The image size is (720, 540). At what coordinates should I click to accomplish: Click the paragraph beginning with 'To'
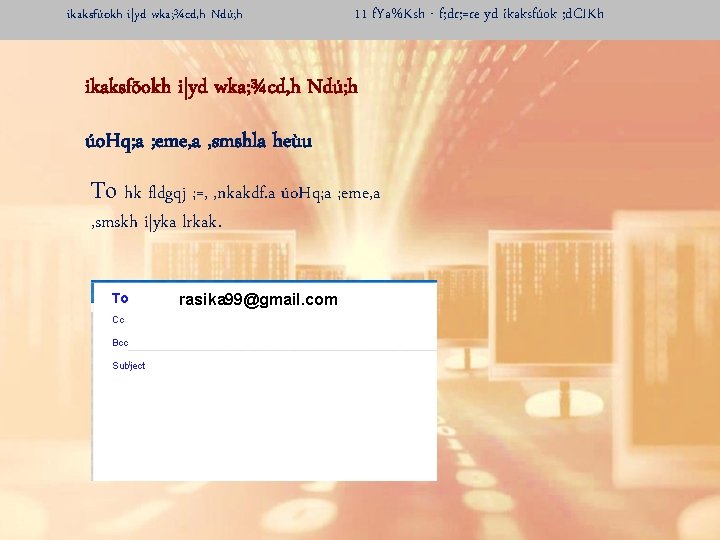point(236,206)
